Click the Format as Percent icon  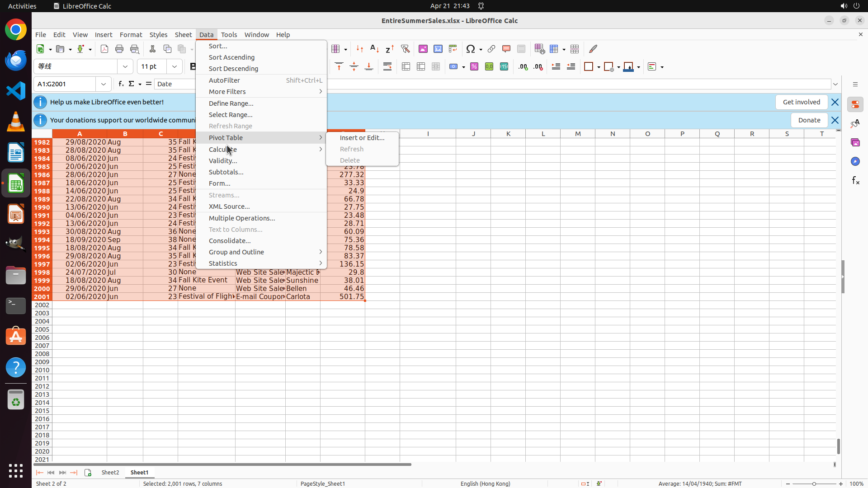pos(474,67)
